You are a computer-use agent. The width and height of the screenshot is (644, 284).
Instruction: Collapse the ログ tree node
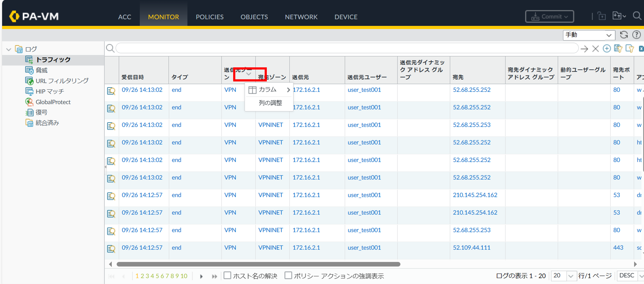pyautogui.click(x=9, y=49)
